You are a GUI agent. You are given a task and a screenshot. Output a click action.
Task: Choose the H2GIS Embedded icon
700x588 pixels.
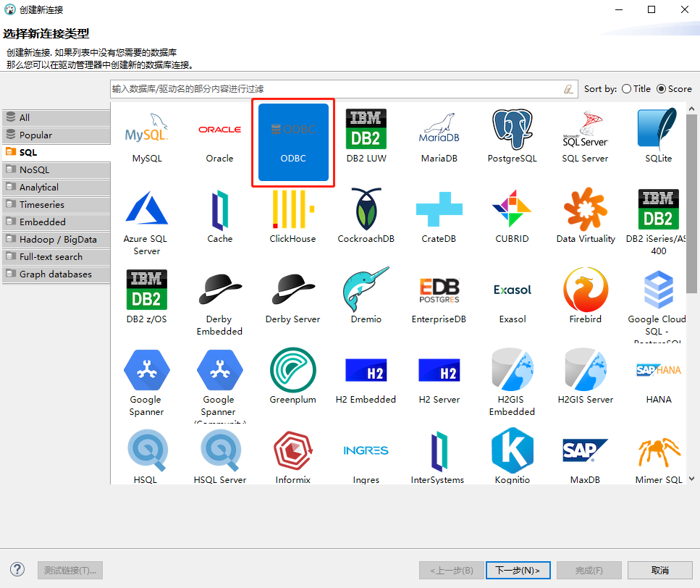coord(512,370)
